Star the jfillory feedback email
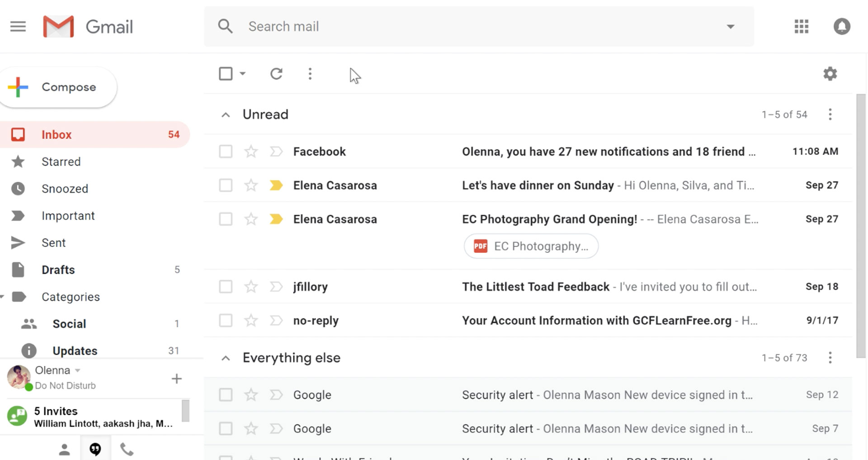The height and width of the screenshot is (460, 868). (251, 286)
